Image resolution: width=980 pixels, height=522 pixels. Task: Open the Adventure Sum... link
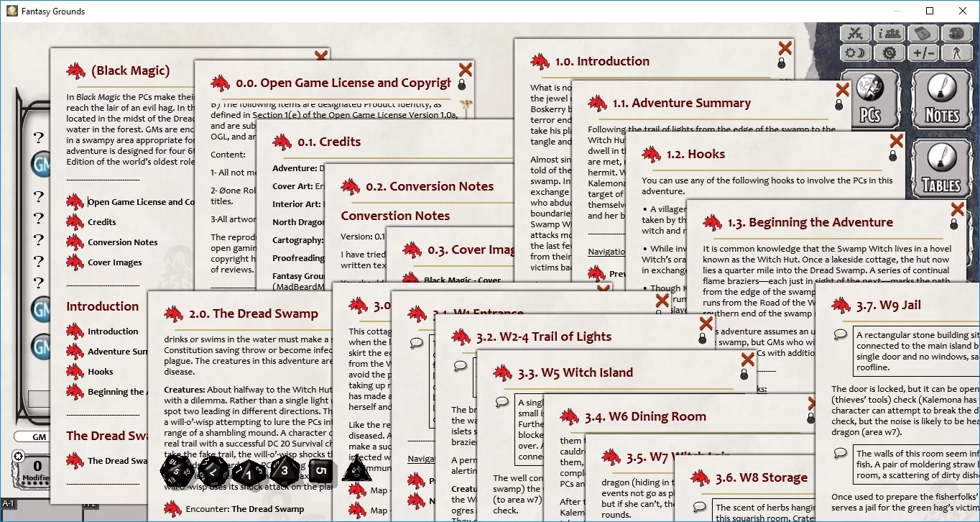117,352
